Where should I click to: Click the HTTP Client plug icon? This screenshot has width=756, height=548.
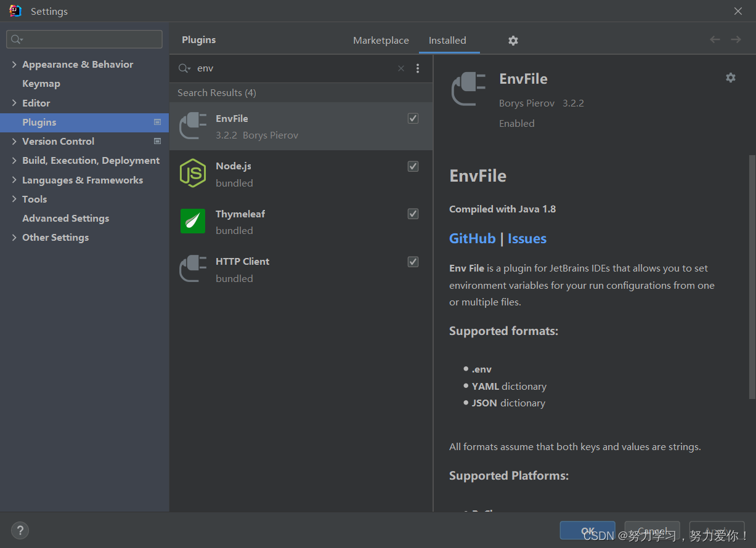click(x=193, y=268)
